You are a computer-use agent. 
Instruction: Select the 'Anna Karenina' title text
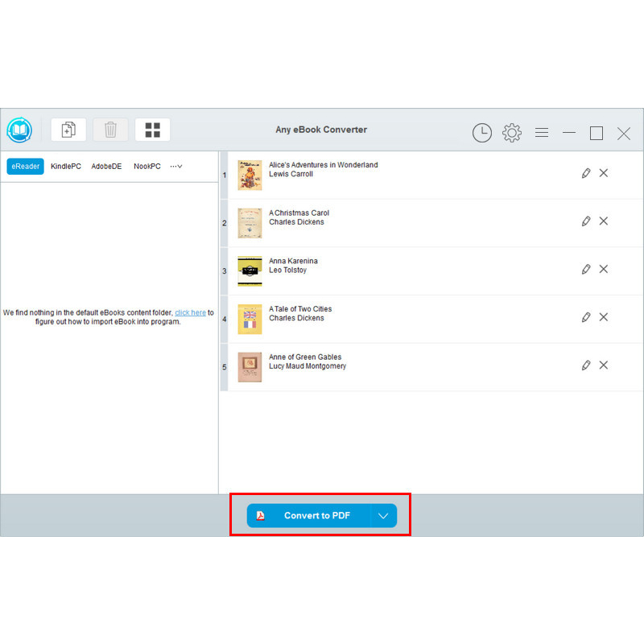click(x=293, y=261)
